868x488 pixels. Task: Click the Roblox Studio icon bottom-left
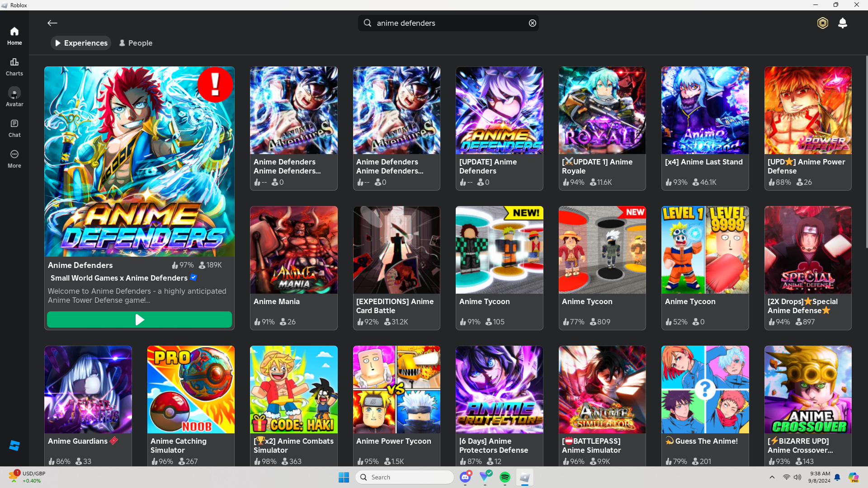coord(14,446)
